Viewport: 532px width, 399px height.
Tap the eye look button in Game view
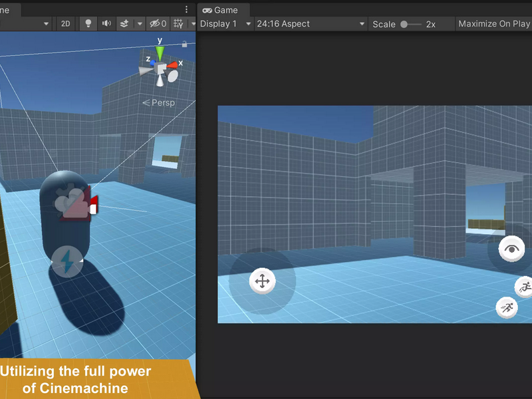(x=511, y=249)
